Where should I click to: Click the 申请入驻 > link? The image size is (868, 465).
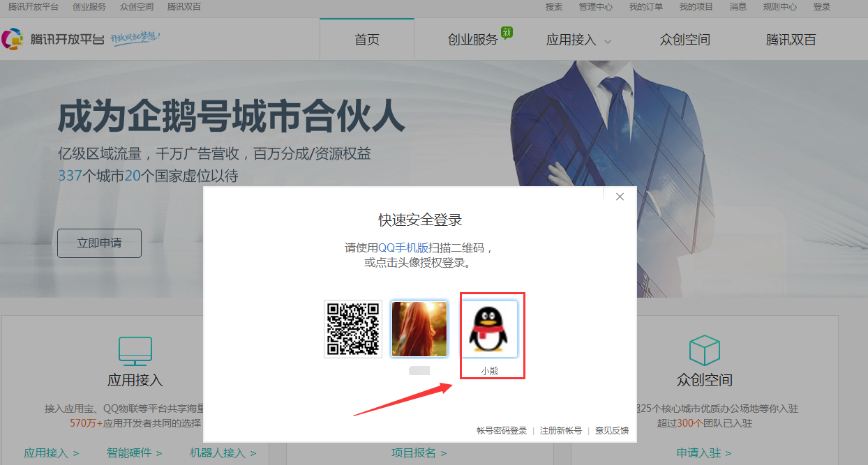coord(704,453)
